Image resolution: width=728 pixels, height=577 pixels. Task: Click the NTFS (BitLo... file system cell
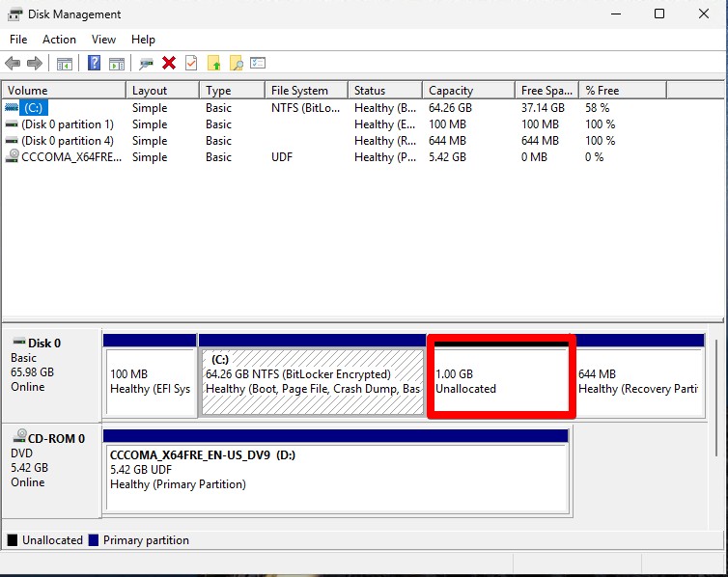coord(305,108)
